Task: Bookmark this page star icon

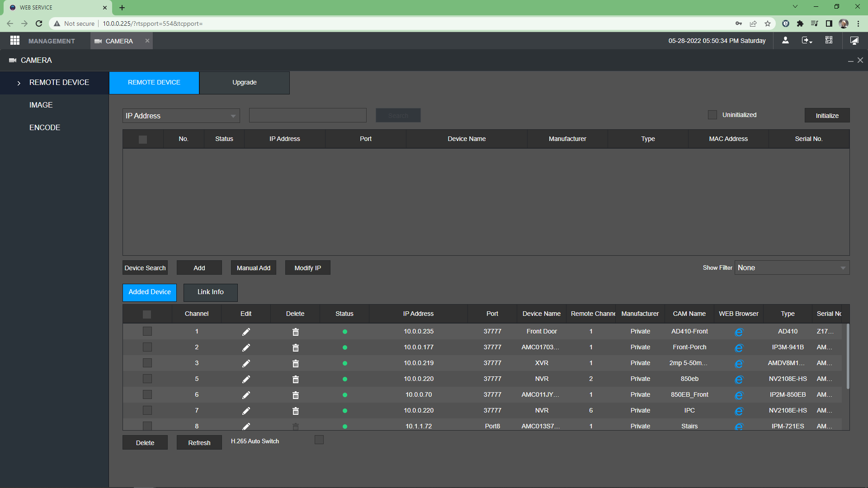Action: 768,23
